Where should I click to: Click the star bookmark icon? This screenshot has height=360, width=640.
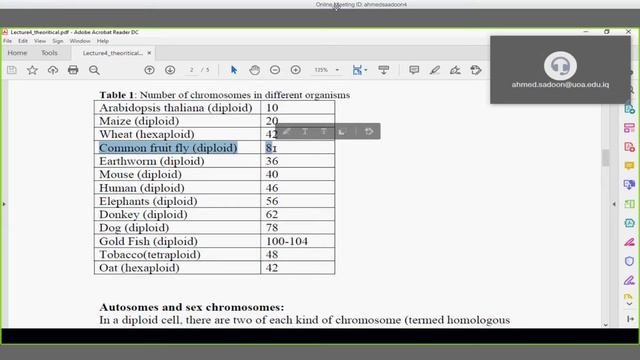coord(32,70)
